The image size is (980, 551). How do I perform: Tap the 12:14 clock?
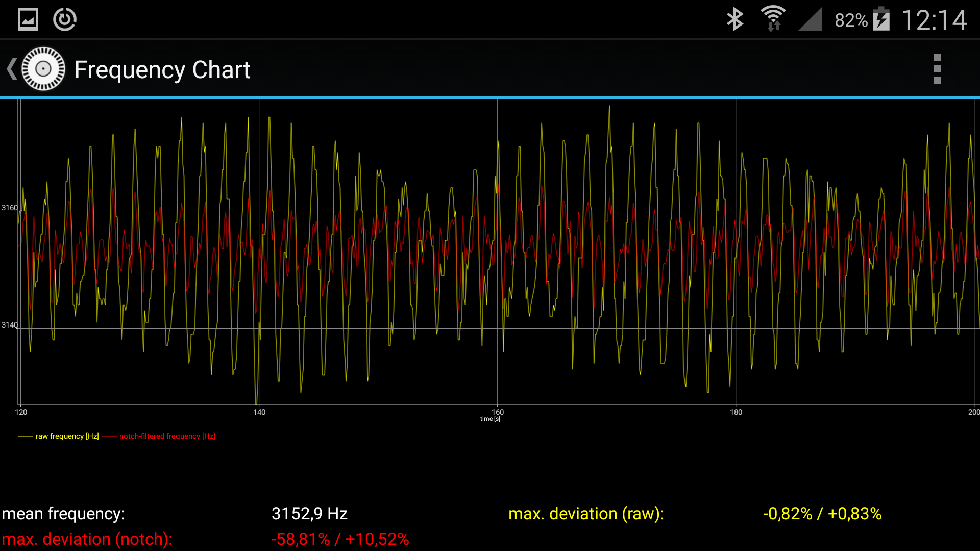[934, 20]
